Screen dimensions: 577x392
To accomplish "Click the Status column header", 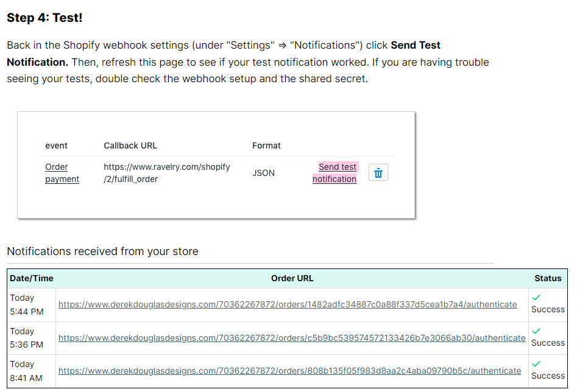I will click(x=548, y=278).
